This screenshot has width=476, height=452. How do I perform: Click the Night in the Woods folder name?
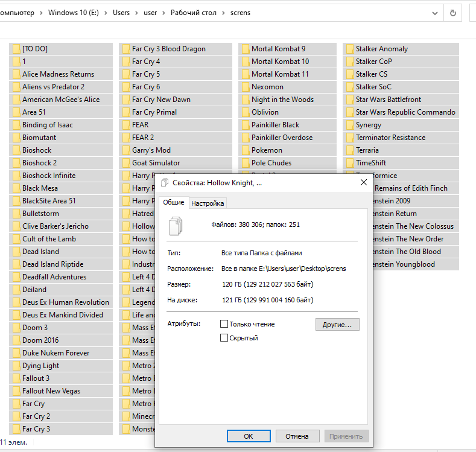click(x=282, y=100)
